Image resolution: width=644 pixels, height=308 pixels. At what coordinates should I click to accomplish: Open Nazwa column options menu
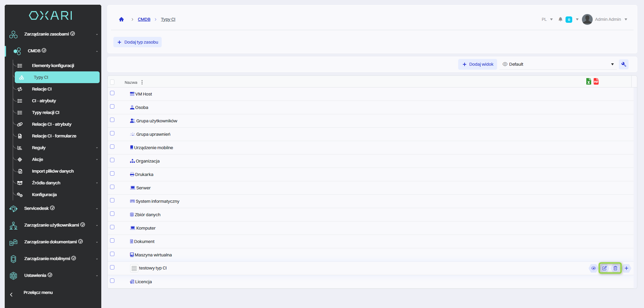[x=142, y=82]
